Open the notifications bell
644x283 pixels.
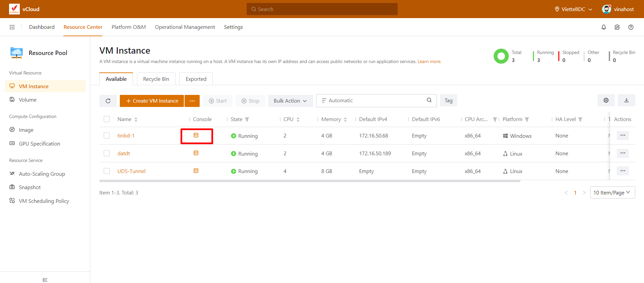[x=603, y=27]
